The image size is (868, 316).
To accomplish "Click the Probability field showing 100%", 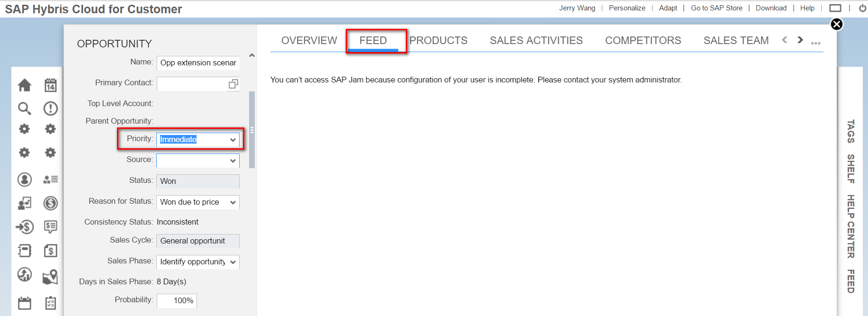I will pyautogui.click(x=177, y=301).
